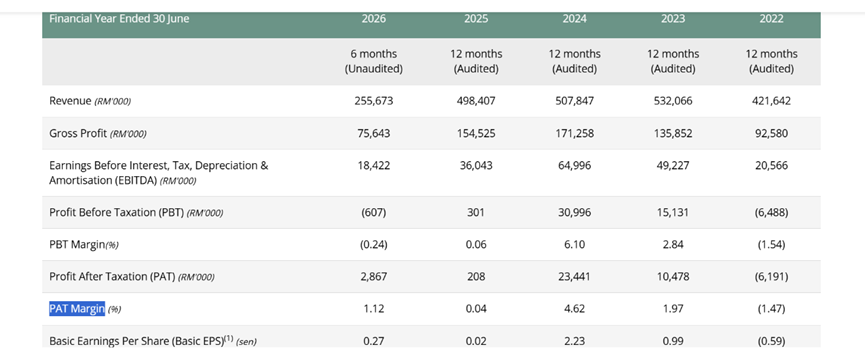
Task: Click the gross profit value 171,258
Action: (x=574, y=133)
